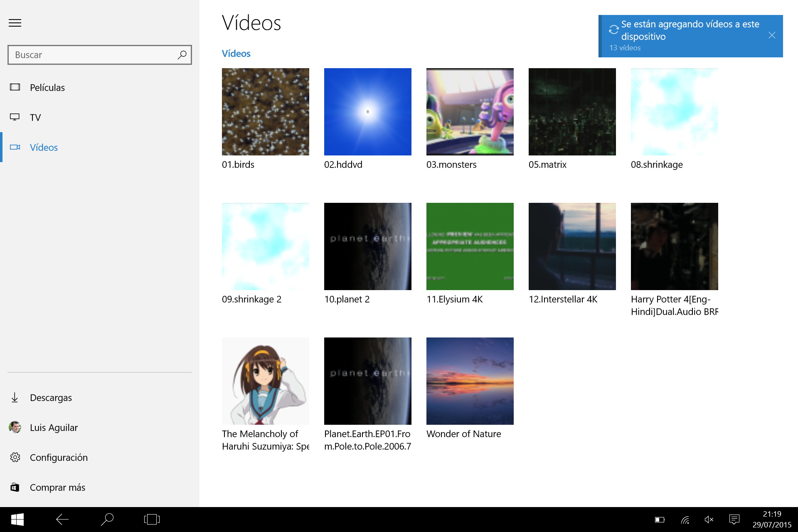
Task: Click the Comprar más store bag icon
Action: click(15, 488)
